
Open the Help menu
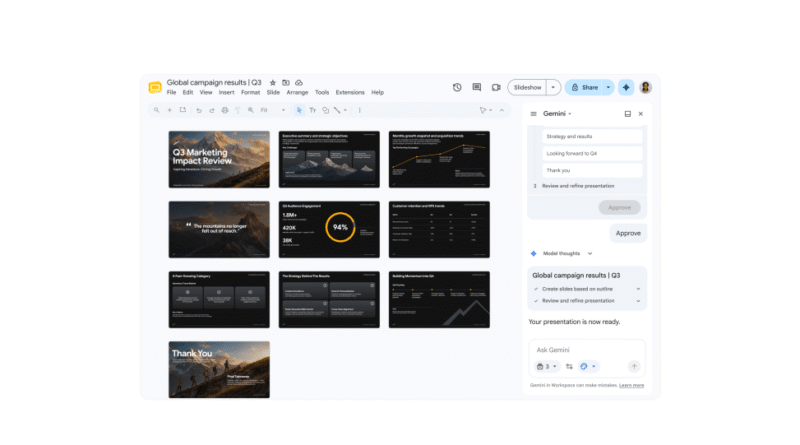pyautogui.click(x=378, y=92)
